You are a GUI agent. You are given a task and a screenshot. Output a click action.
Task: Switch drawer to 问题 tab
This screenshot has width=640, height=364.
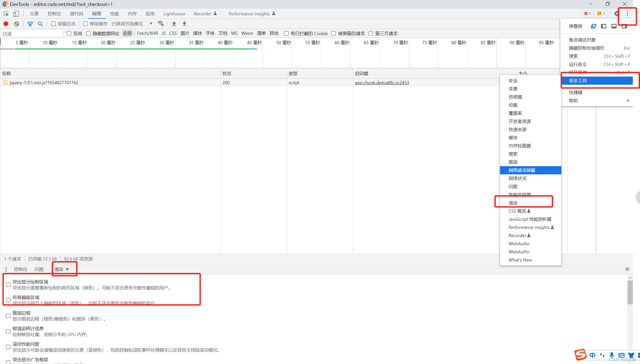coord(39,269)
